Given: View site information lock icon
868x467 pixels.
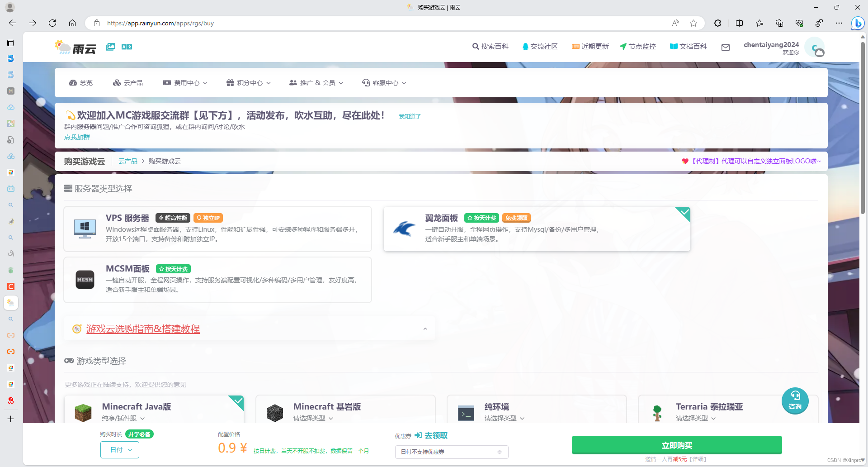Looking at the screenshot, I should click(97, 23).
